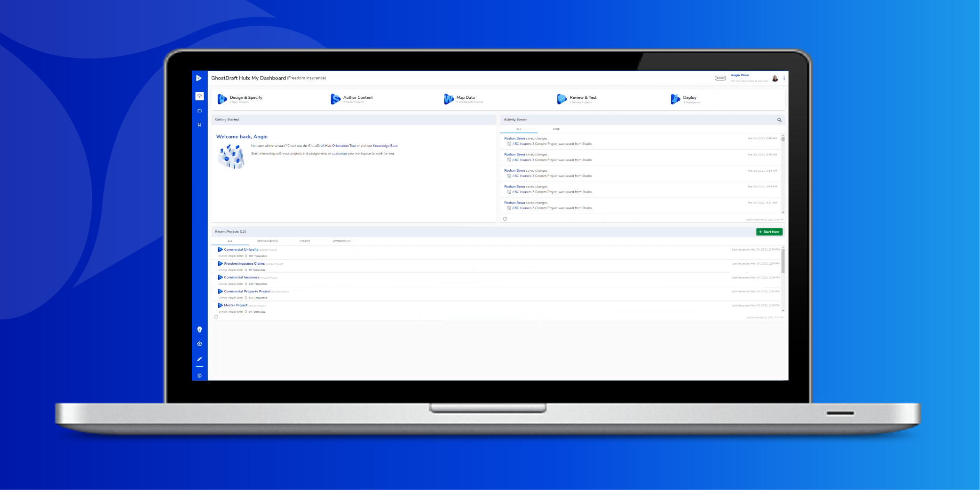
Task: Click the Commercial Insurance project icon
Action: (x=220, y=277)
